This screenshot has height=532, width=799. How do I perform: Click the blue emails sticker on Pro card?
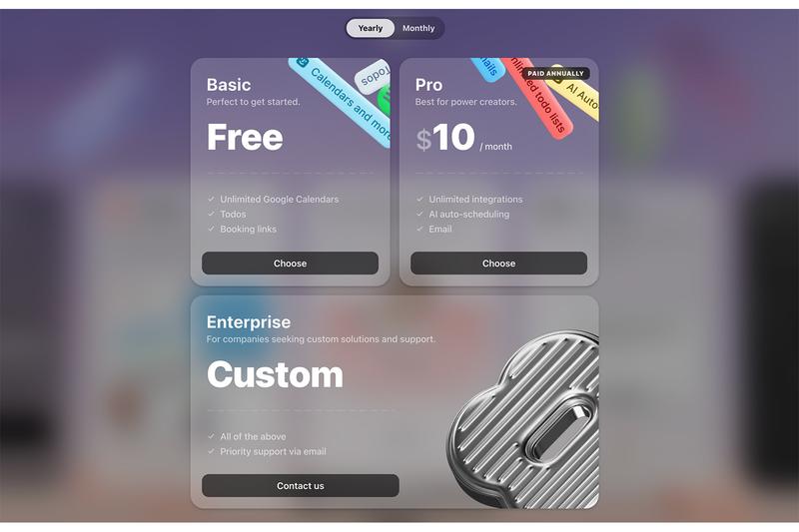[x=487, y=67]
